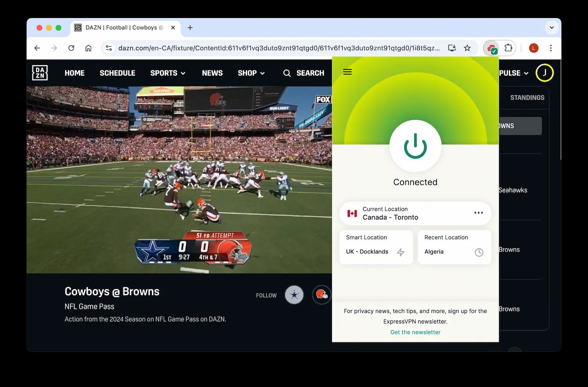Expand the SHOP dropdown
Screen dimensions: 588x387
[x=251, y=73]
